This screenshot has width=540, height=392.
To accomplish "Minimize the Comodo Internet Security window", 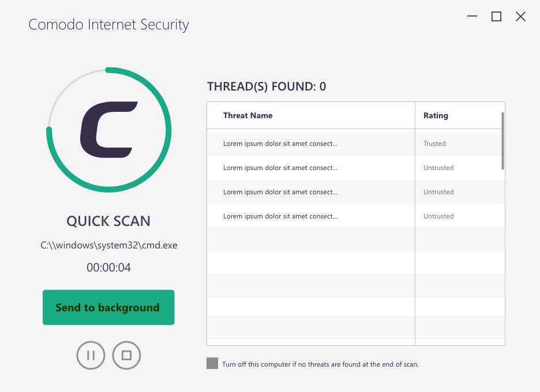I will [472, 16].
